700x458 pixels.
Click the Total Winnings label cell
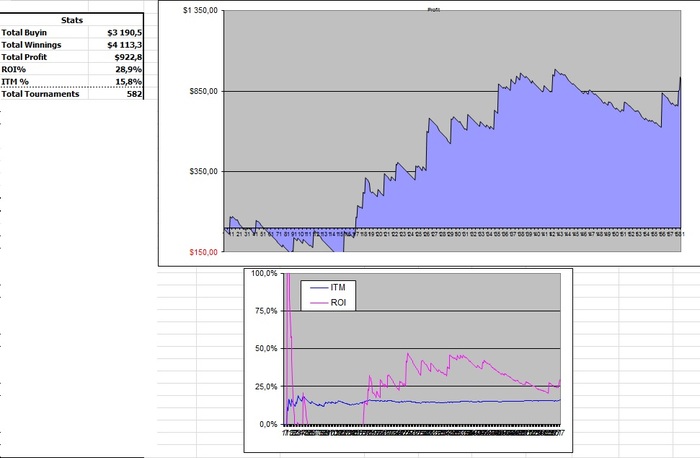(44, 45)
